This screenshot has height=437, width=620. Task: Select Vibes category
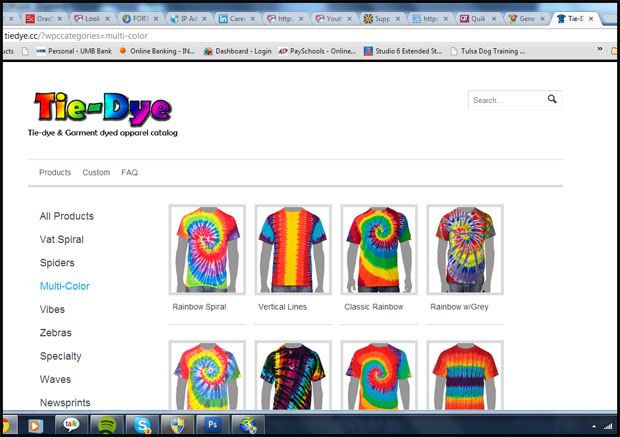[52, 310]
